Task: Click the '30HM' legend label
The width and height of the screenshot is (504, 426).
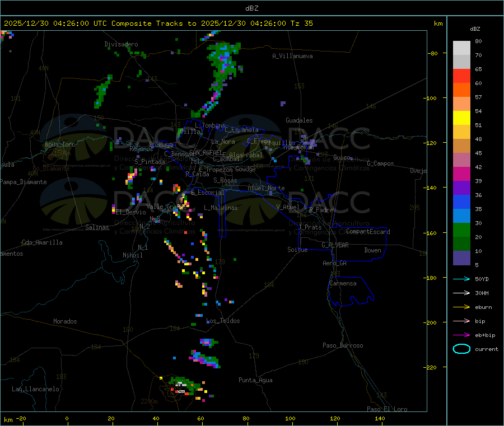Action: [x=482, y=293]
